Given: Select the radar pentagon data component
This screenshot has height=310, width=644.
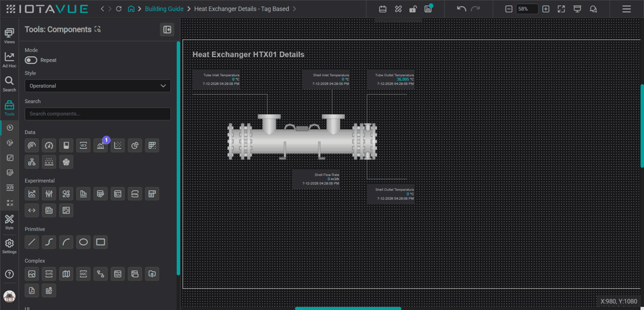Looking at the screenshot, I should [66, 162].
